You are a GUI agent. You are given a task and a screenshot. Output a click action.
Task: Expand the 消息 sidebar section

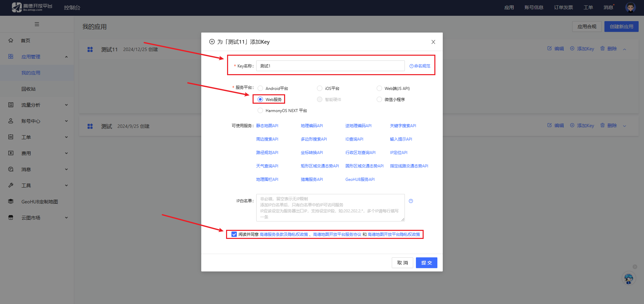[x=66, y=169]
